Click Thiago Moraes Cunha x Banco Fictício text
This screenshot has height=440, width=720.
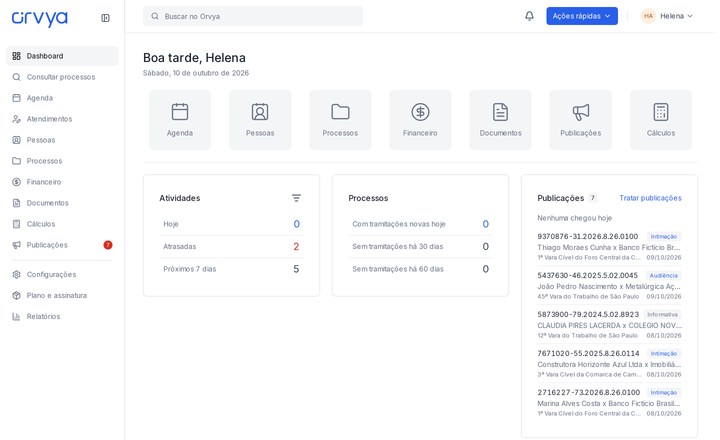tap(609, 248)
